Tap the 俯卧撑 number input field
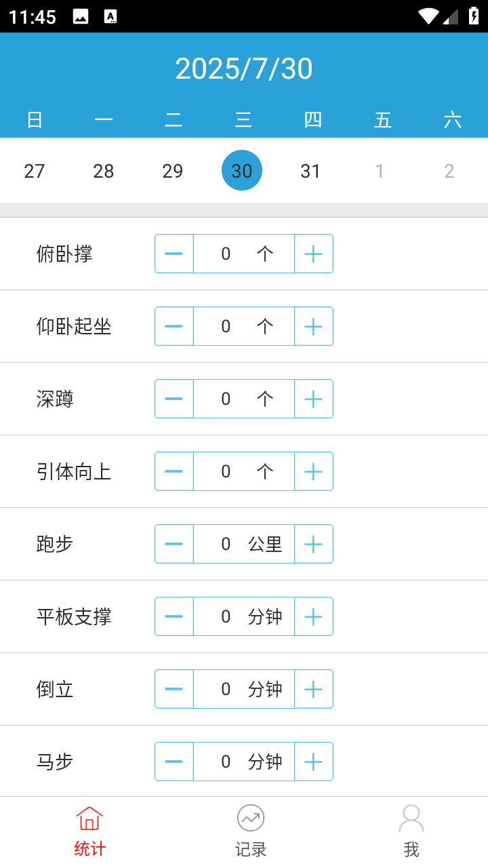This screenshot has width=488, height=868. click(x=226, y=254)
